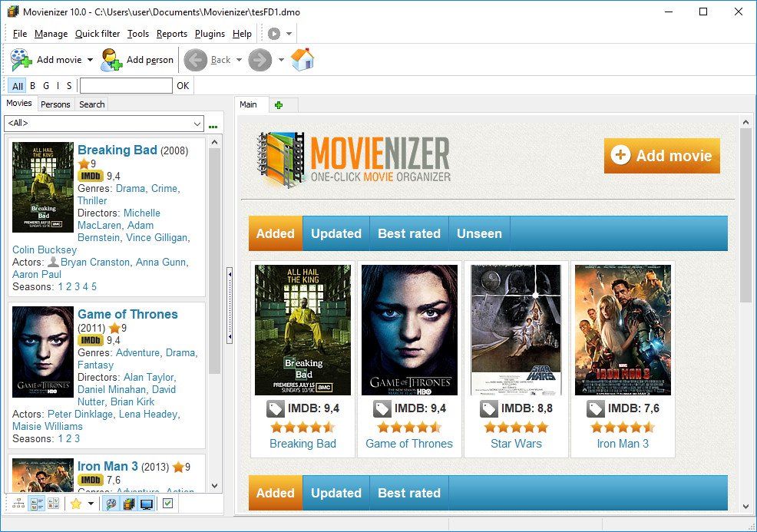
Task: Click the green plus new tab icon
Action: tap(279, 104)
